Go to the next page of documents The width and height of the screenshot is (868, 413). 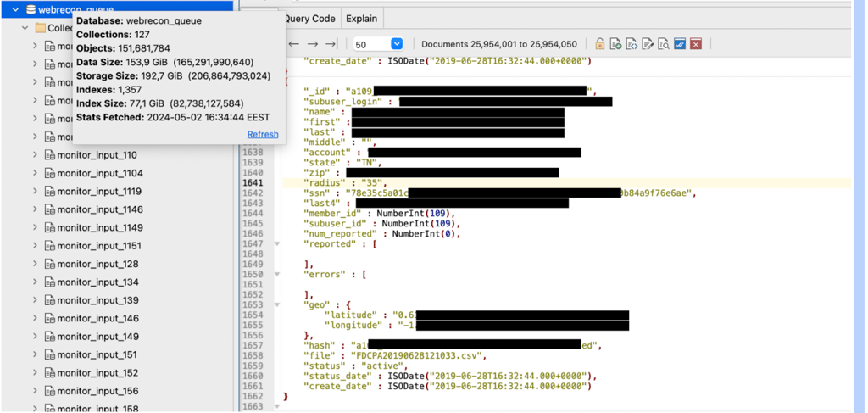[x=313, y=44]
